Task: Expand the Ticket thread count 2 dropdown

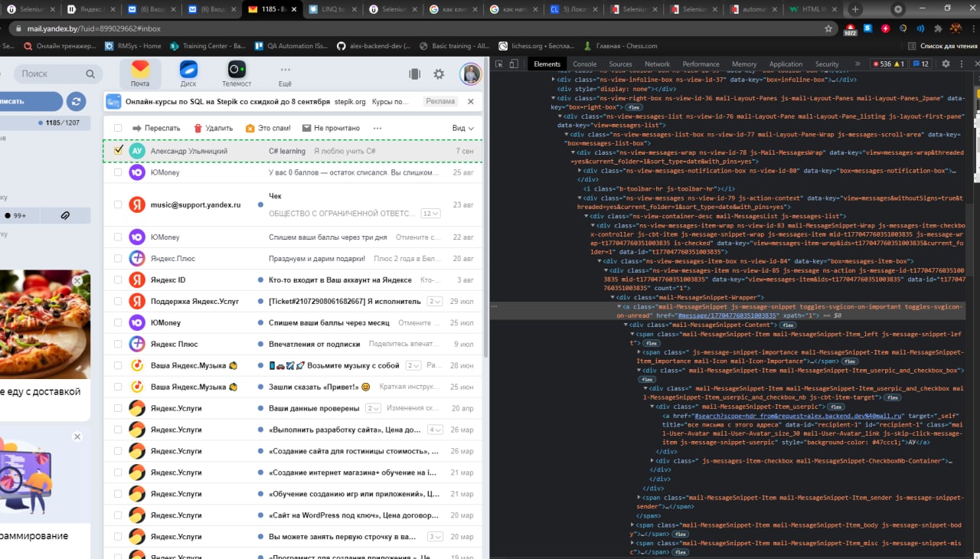Action: (x=435, y=301)
